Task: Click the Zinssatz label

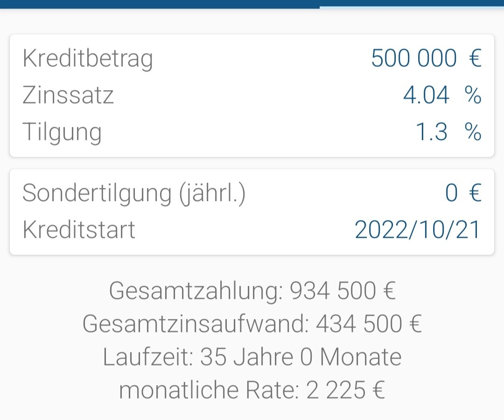Action: click(x=68, y=96)
